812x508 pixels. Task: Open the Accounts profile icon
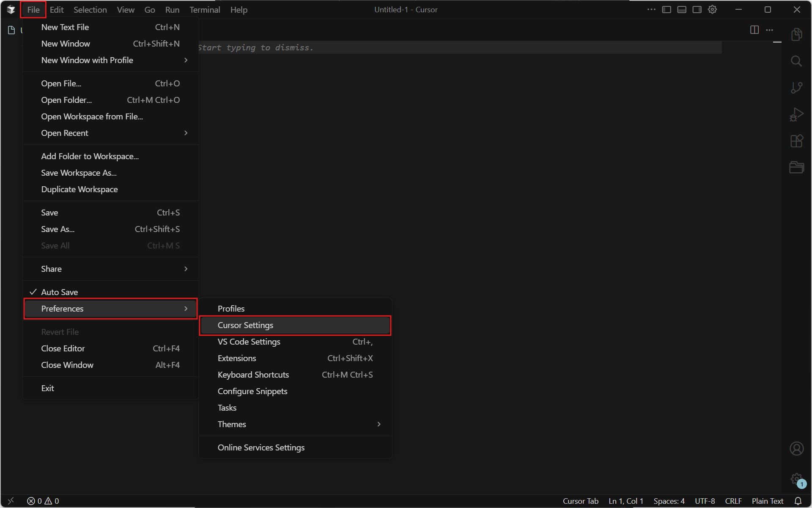[x=796, y=448]
